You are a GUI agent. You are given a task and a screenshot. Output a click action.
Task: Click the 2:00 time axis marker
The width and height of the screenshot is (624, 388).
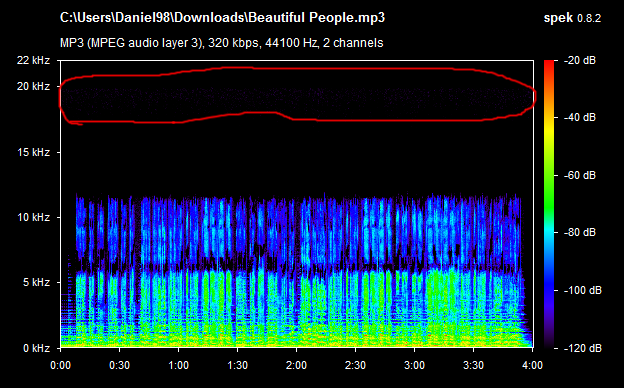click(x=296, y=365)
